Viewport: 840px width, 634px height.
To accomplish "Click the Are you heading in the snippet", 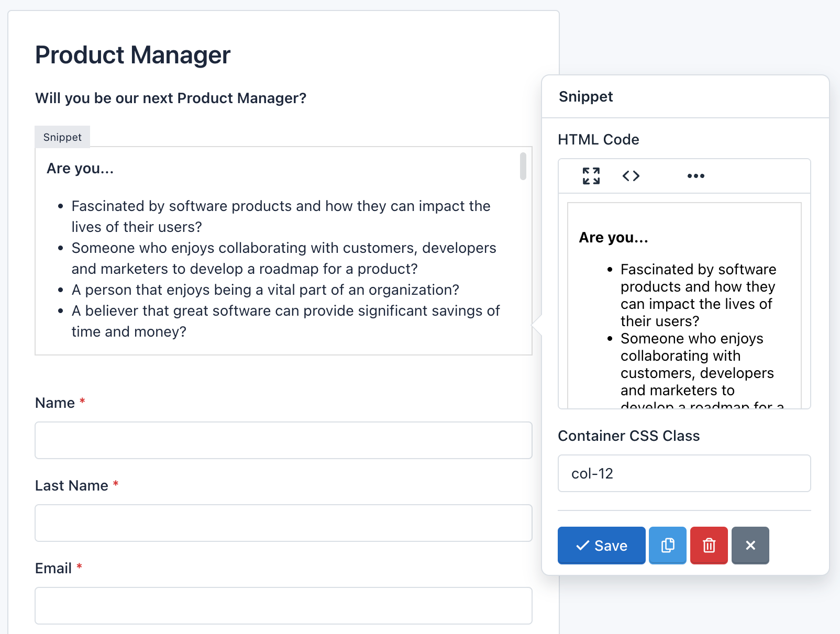I will tap(80, 168).
